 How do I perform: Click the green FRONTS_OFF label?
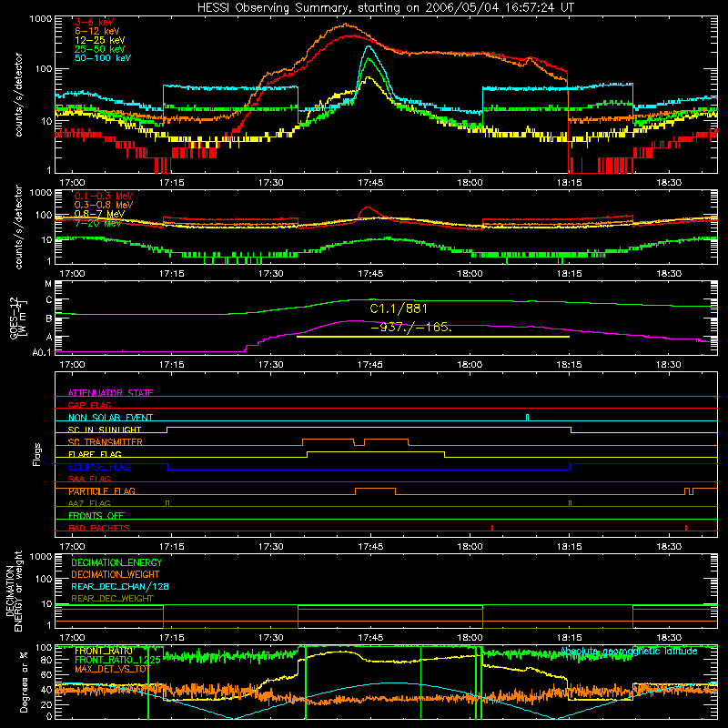(96, 515)
